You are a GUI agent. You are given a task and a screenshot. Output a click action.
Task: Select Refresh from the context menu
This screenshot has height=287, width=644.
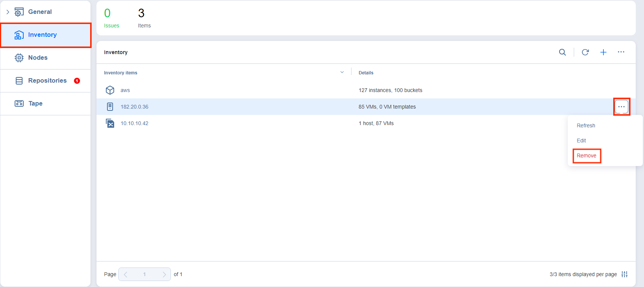586,125
